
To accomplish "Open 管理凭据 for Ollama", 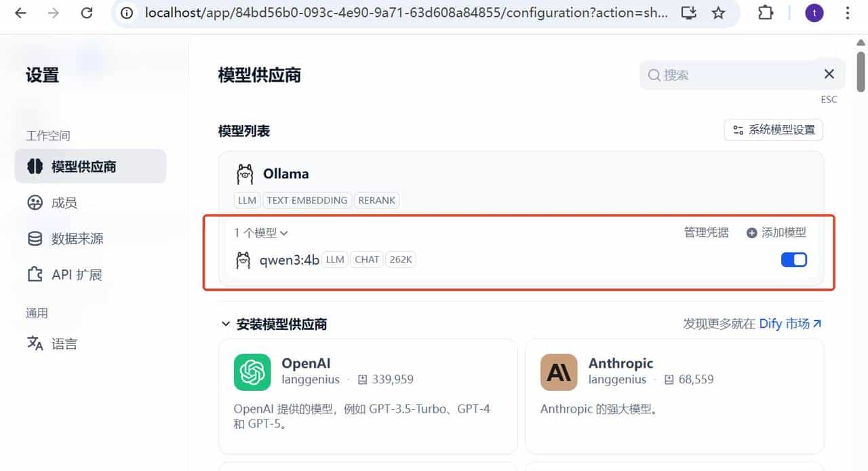I will pyautogui.click(x=706, y=233).
